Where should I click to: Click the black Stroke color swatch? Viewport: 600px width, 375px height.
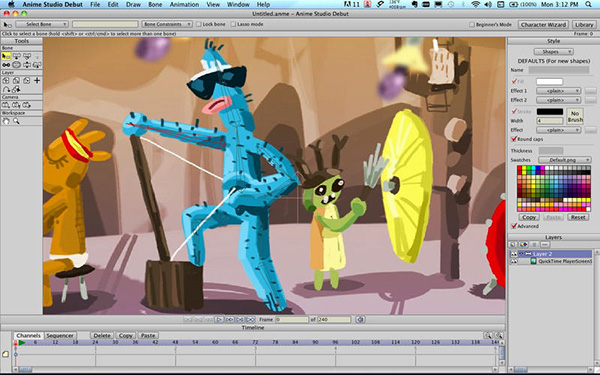point(549,112)
